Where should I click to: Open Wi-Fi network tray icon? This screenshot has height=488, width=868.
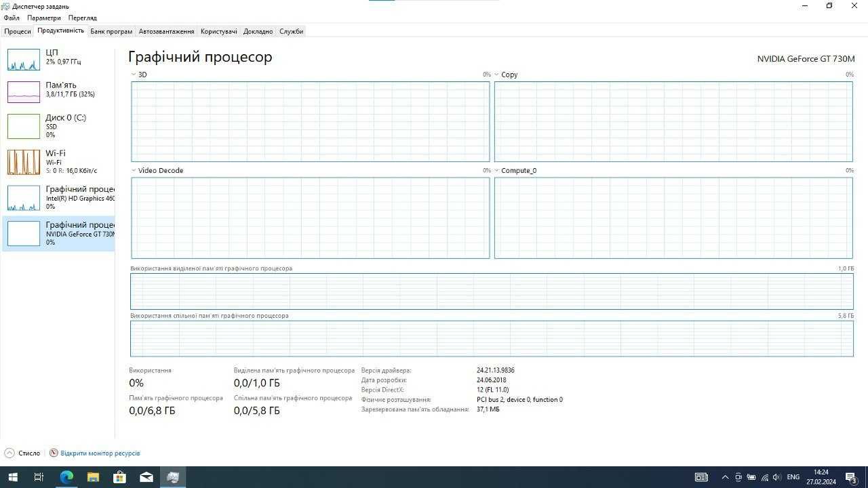coord(764,477)
